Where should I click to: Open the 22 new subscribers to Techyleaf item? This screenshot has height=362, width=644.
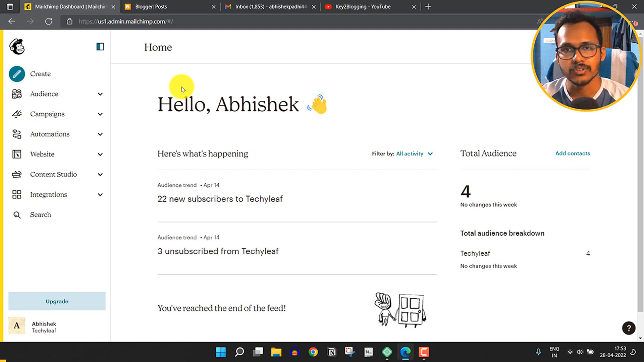tap(220, 199)
